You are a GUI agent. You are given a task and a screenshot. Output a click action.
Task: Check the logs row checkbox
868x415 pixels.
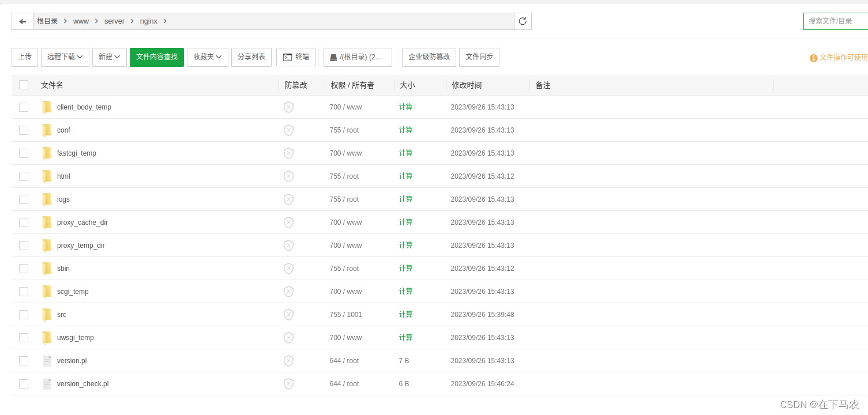coord(24,199)
